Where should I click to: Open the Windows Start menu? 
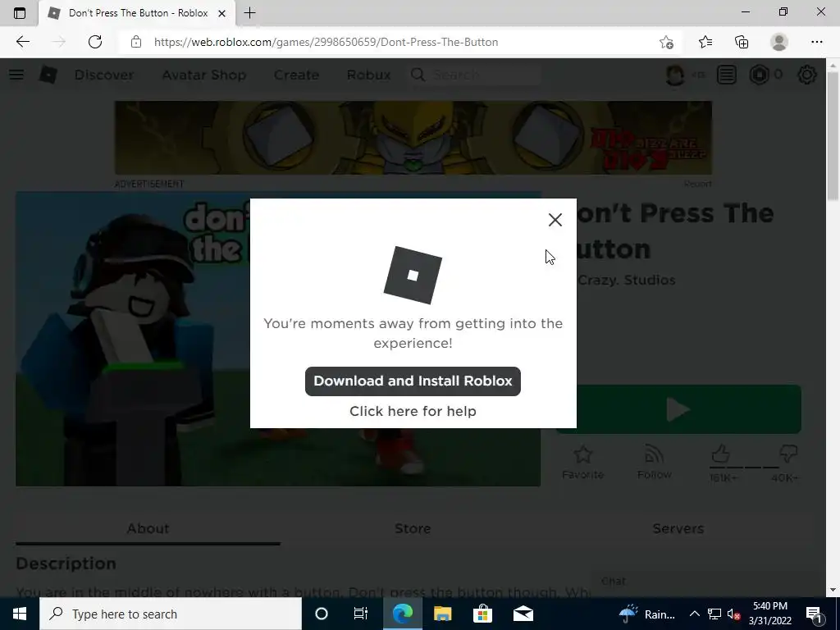click(x=20, y=614)
